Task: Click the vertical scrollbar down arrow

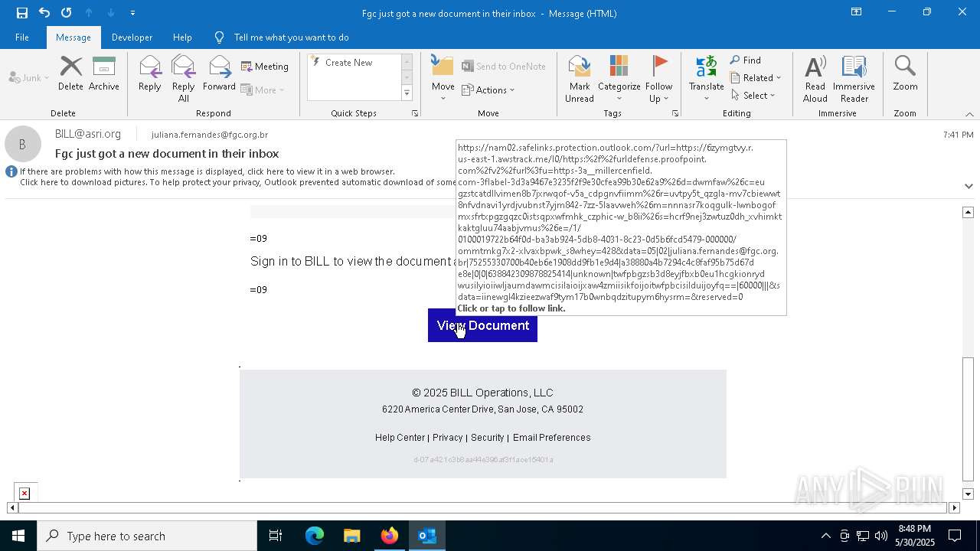Action: tap(969, 494)
